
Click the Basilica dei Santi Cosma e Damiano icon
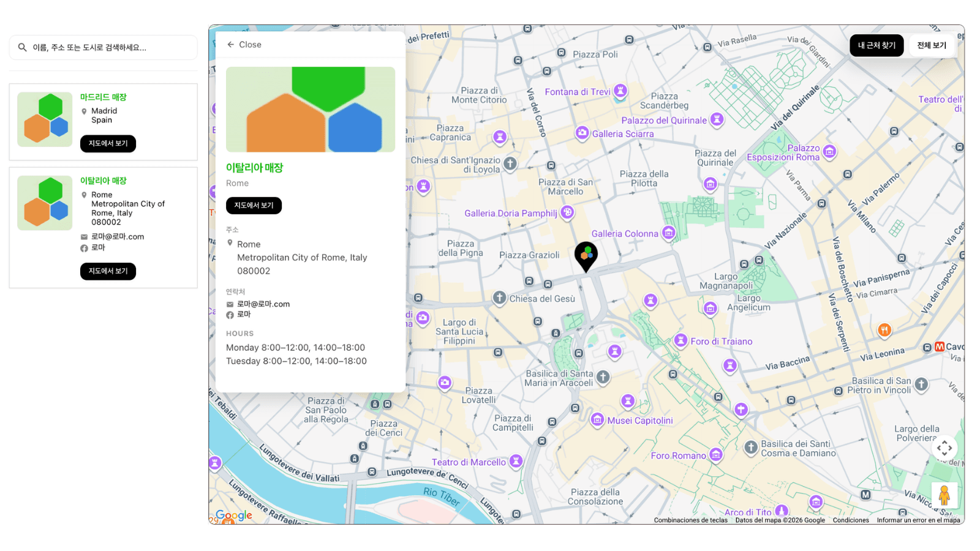[x=751, y=448]
